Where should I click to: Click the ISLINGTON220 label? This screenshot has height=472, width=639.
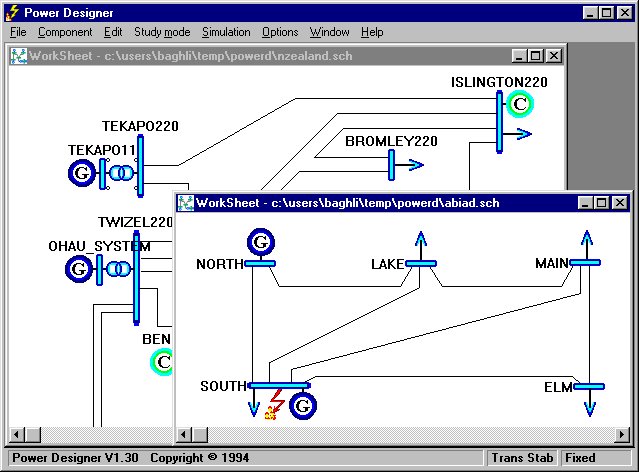pyautogui.click(x=499, y=82)
